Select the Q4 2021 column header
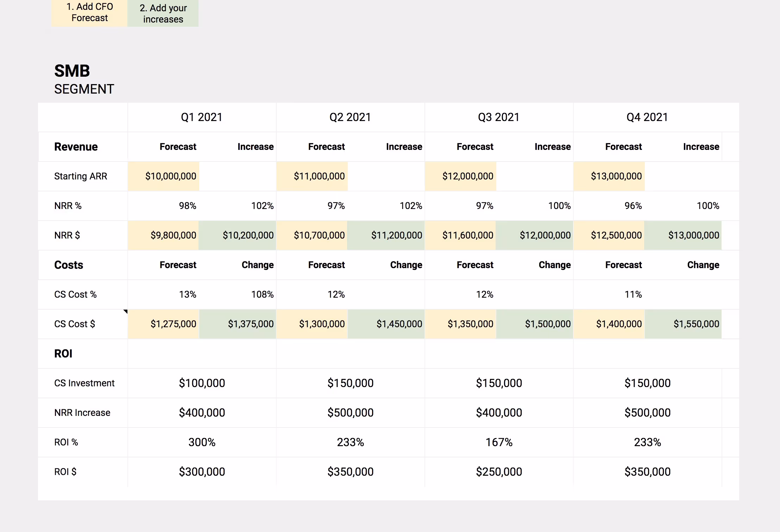This screenshot has width=780, height=532. click(x=647, y=117)
